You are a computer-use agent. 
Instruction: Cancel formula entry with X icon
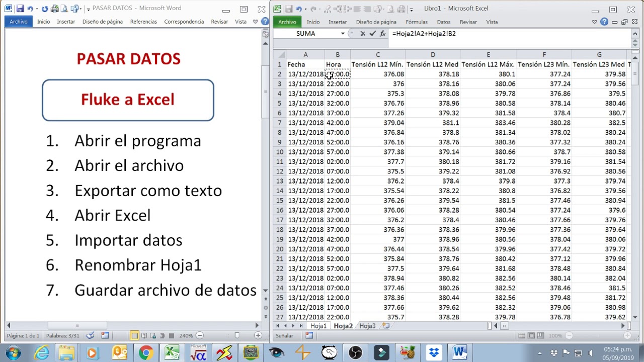click(362, 34)
